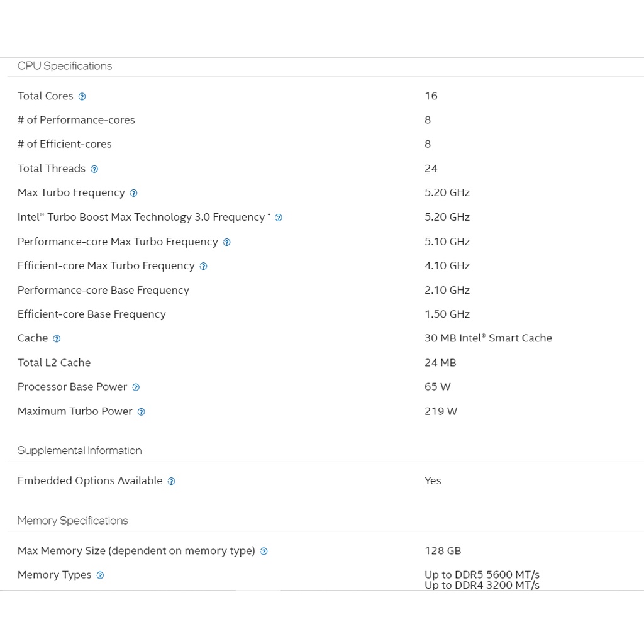Click the Efficient-core Base Frequency label
This screenshot has height=644, width=644.
pos(92,314)
